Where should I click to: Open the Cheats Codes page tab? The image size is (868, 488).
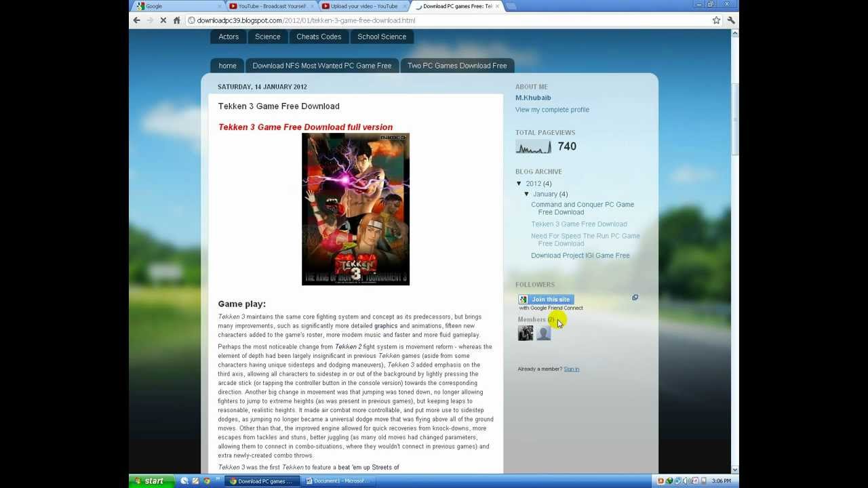pyautogui.click(x=319, y=37)
